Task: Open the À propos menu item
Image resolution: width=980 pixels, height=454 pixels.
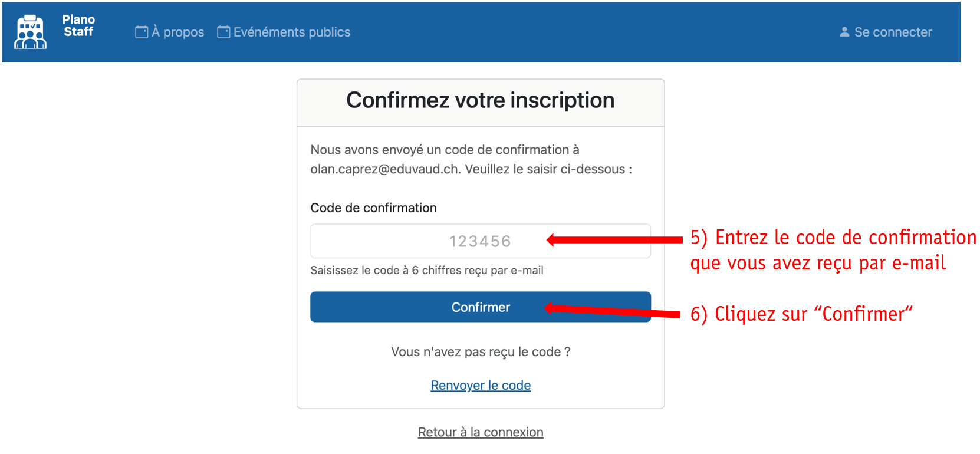Action: click(177, 32)
